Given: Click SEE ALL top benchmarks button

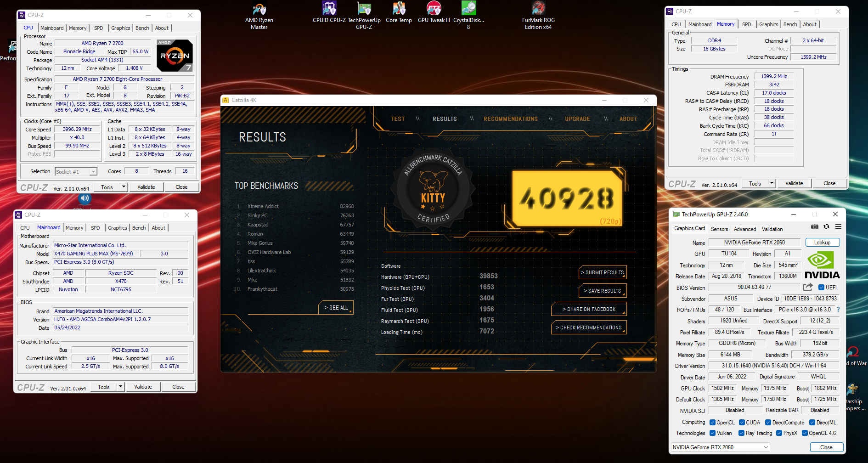Looking at the screenshot, I should click(x=336, y=308).
